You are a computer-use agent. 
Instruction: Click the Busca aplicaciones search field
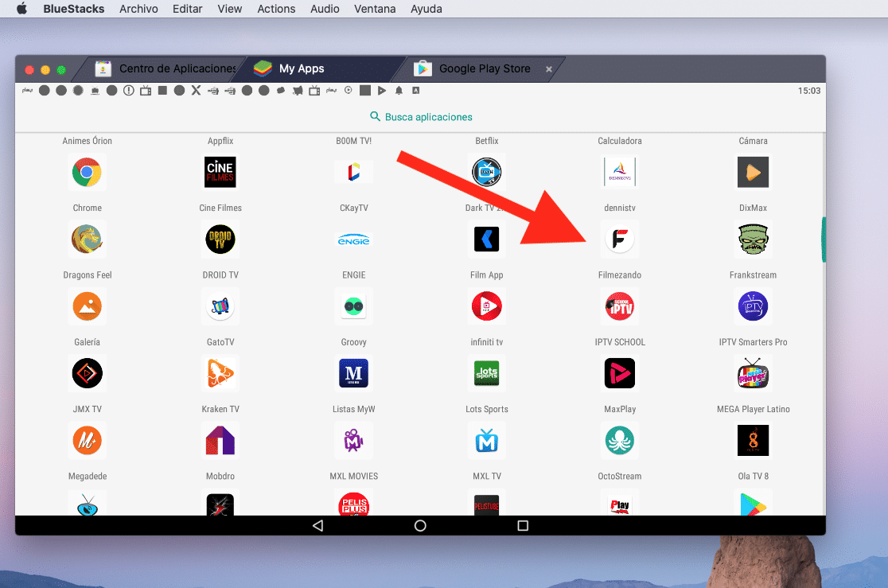click(421, 117)
